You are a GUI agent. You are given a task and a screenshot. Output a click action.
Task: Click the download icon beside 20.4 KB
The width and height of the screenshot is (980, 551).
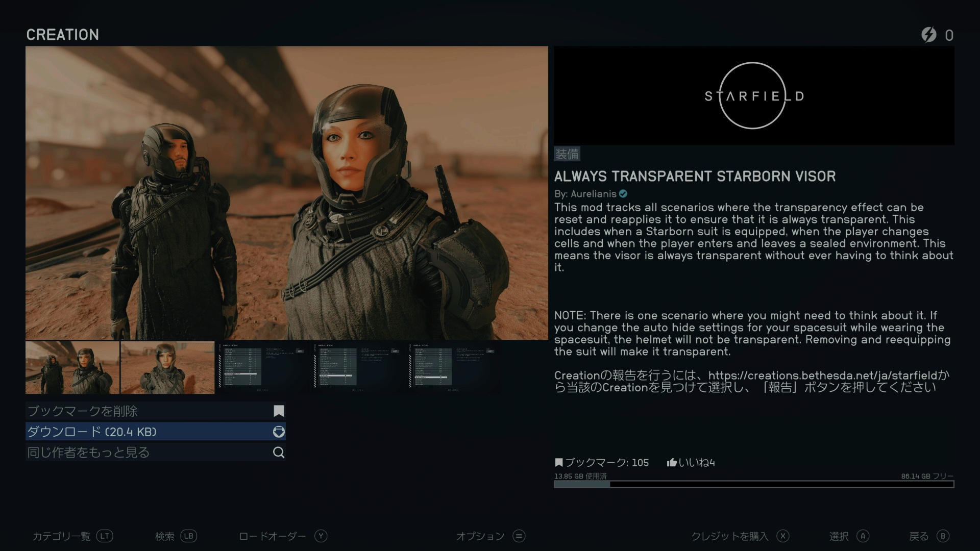279,432
